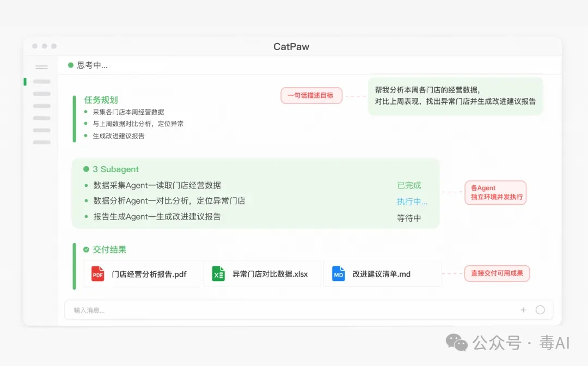This screenshot has width=588, height=366.
Task: Click the green dot beside 思考中
Action: [x=70, y=65]
